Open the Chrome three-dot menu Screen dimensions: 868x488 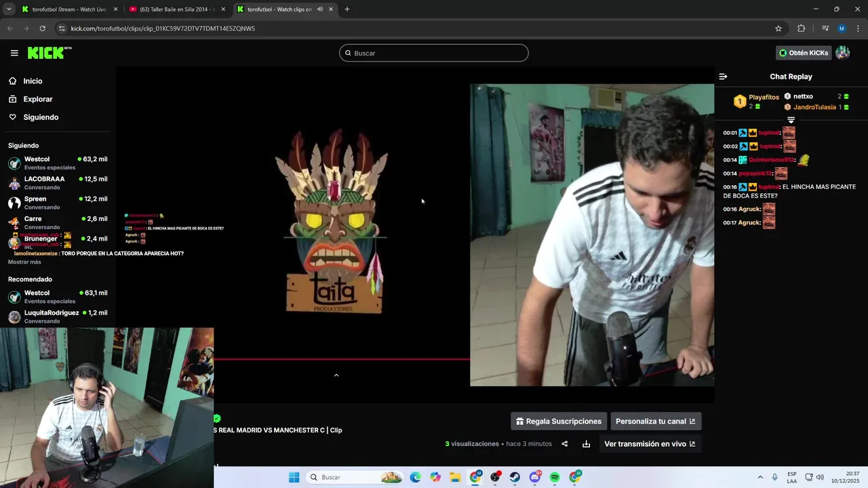859,28
